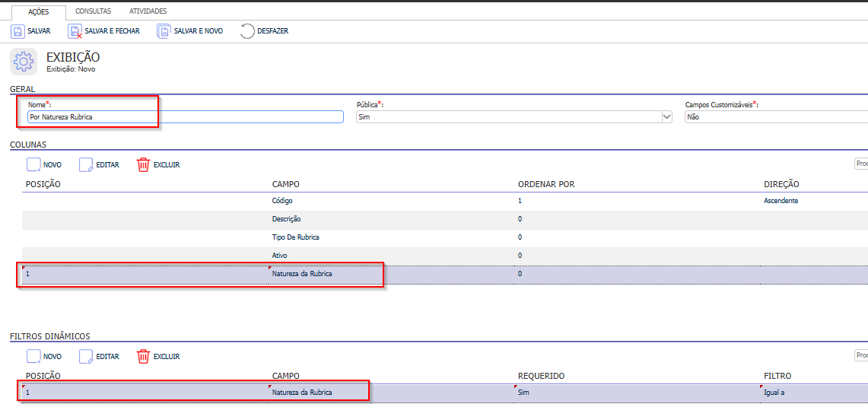Switch to the Consultas tab

[x=93, y=11]
